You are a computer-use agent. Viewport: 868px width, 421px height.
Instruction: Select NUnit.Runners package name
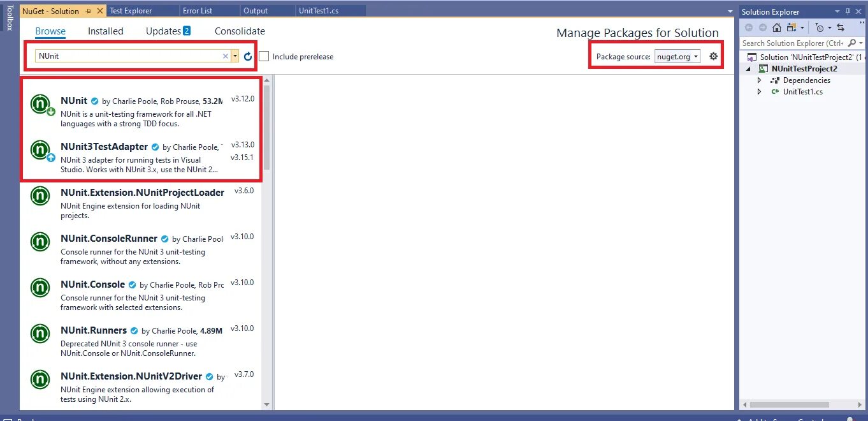(94, 330)
